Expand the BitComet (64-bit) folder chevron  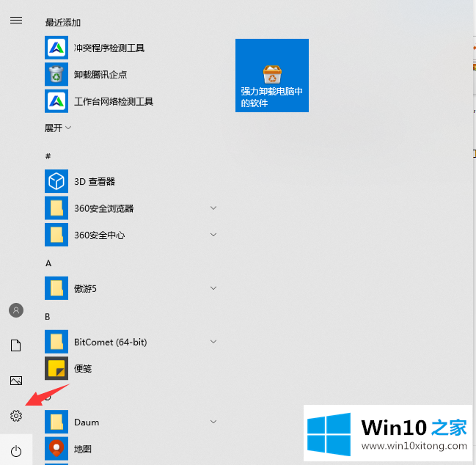213,342
